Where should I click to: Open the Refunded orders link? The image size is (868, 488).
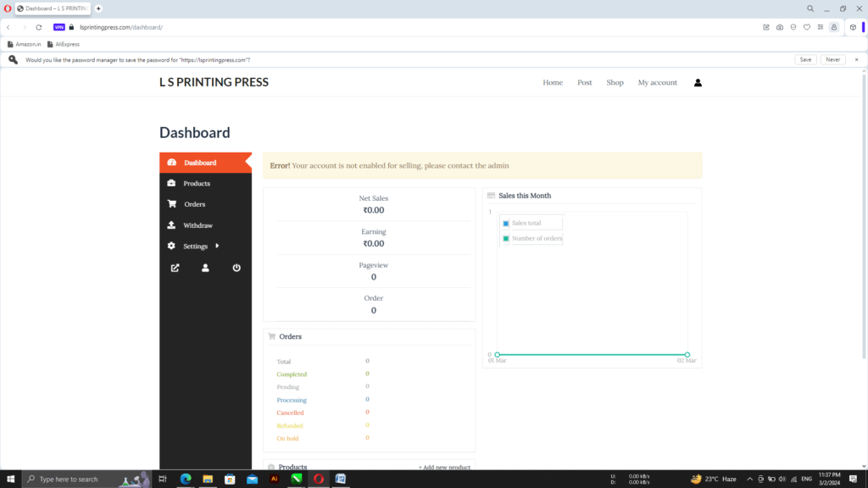(x=290, y=425)
